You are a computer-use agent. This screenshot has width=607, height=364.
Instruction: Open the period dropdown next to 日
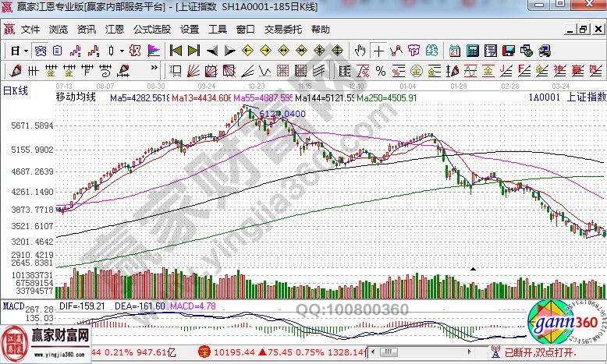click(26, 51)
